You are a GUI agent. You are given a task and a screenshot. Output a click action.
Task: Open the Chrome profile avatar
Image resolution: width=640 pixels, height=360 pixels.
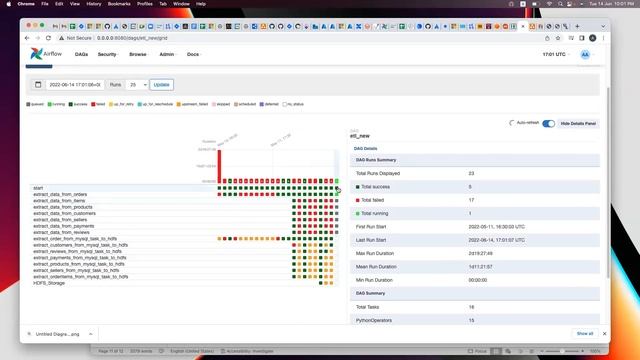(592, 38)
